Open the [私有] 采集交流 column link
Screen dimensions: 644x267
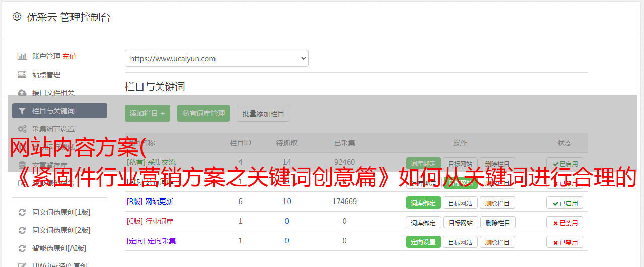point(151,162)
